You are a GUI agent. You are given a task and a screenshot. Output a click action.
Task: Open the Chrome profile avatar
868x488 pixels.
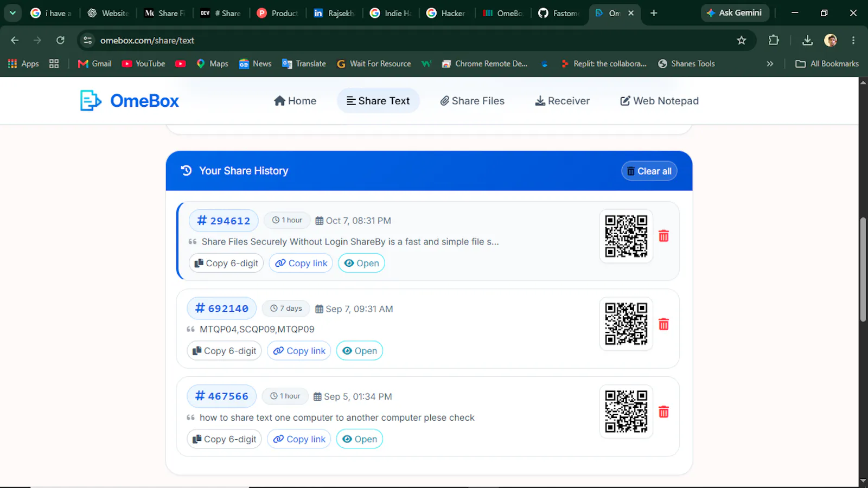[x=831, y=40]
